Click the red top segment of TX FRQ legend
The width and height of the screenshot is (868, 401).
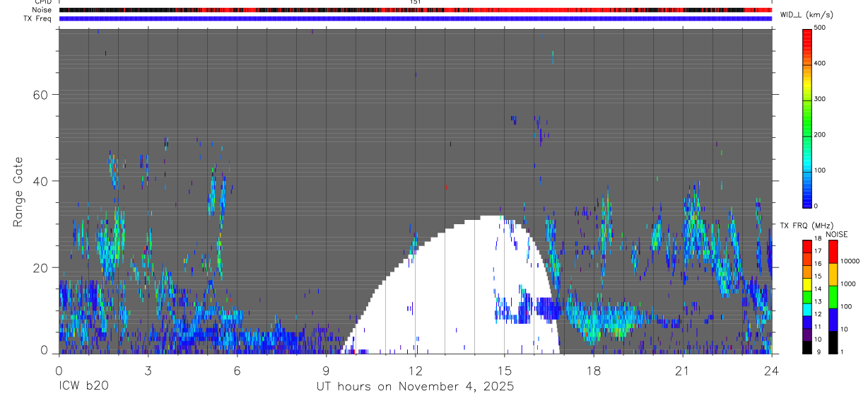(807, 246)
